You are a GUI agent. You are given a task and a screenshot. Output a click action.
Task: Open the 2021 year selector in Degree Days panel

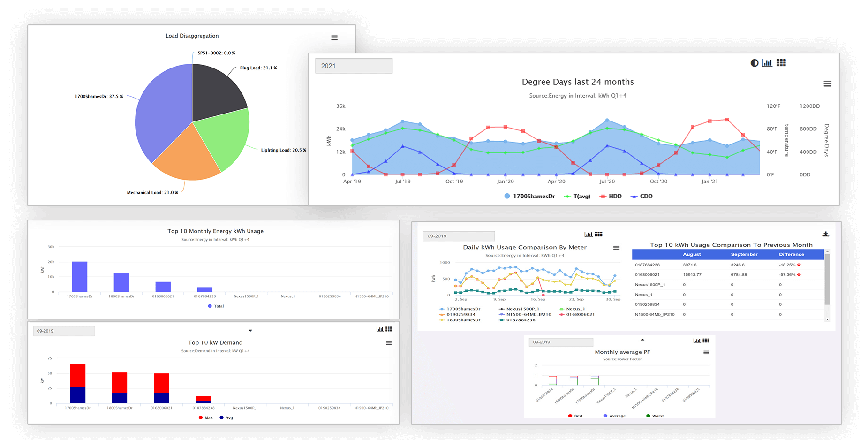pos(354,66)
